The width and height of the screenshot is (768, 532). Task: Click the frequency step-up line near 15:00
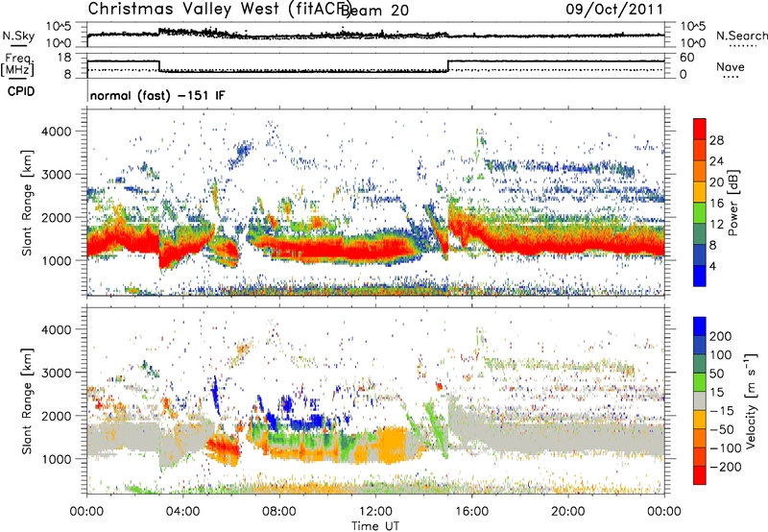(447, 66)
